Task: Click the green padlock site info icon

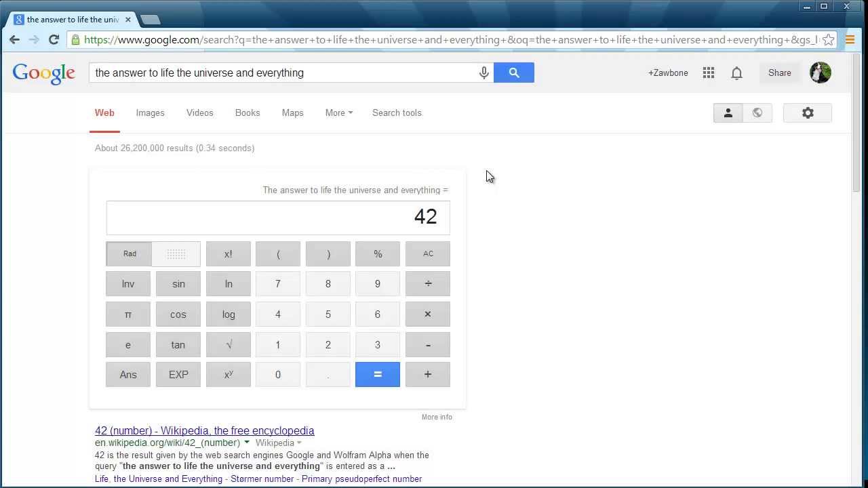Action: click(75, 40)
